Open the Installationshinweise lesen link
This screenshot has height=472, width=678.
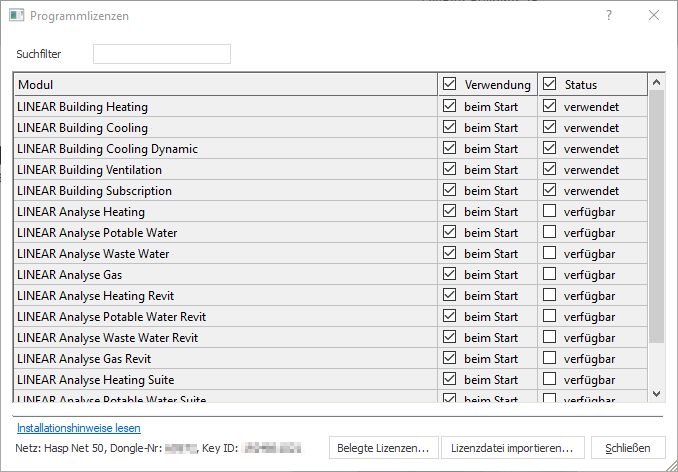pos(79,428)
